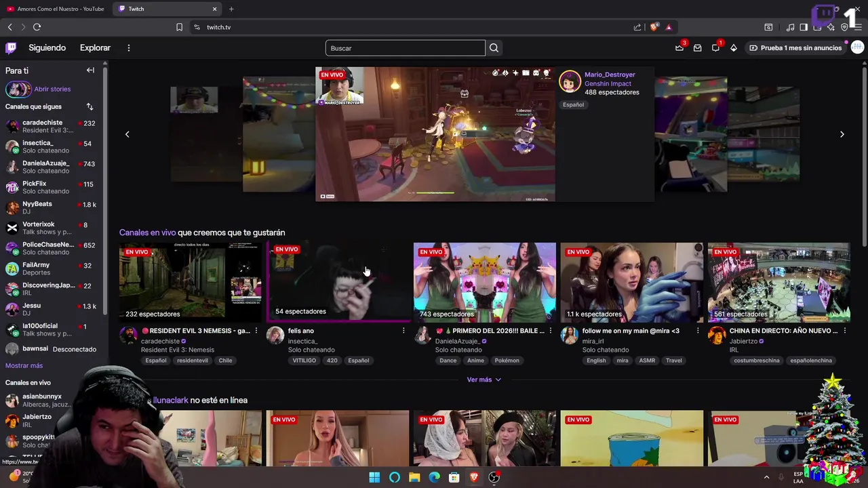868x488 pixels.
Task: Open Microsoft Edge from the taskbar
Action: tap(435, 477)
